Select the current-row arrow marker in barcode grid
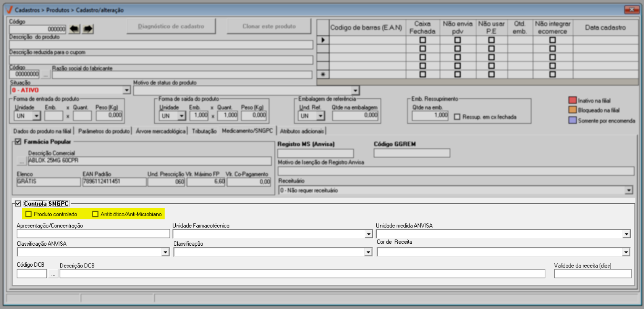The image size is (644, 309). [x=323, y=40]
